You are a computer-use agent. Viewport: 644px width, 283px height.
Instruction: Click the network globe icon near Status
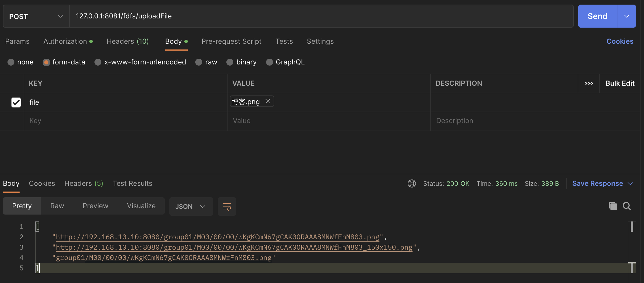click(412, 183)
